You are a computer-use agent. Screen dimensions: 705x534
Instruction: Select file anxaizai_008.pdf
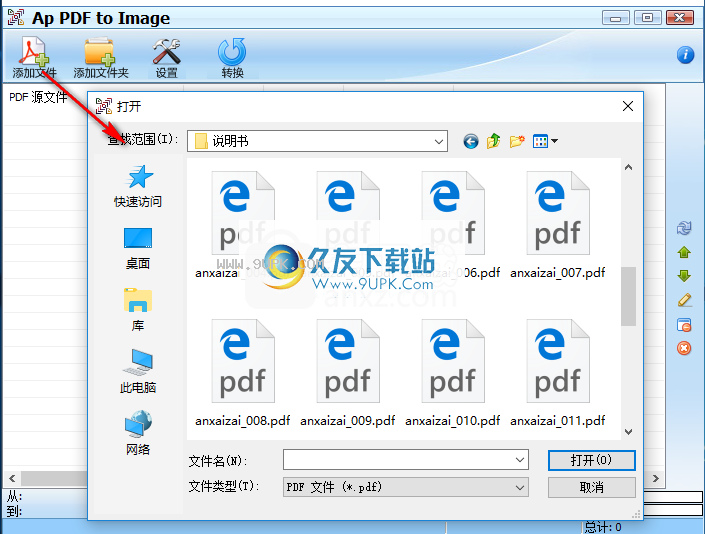point(243,373)
